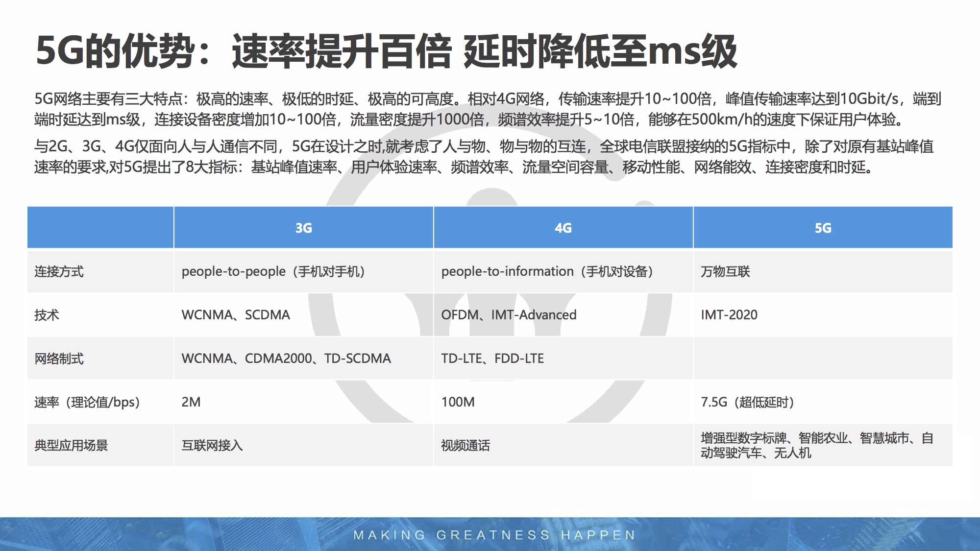Click the slide title about 5G advantages
980x551 pixels.
point(386,51)
